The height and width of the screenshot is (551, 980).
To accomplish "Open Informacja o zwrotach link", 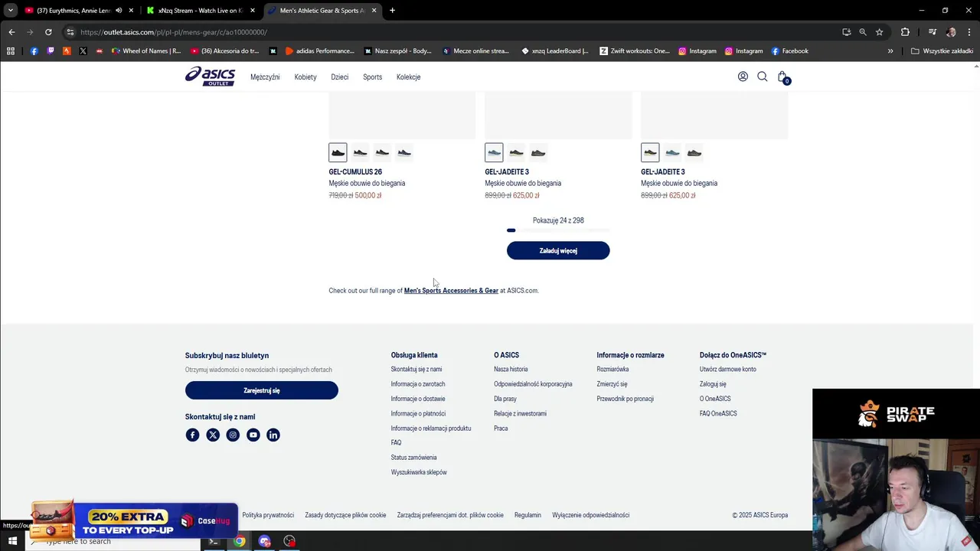I will tap(418, 384).
